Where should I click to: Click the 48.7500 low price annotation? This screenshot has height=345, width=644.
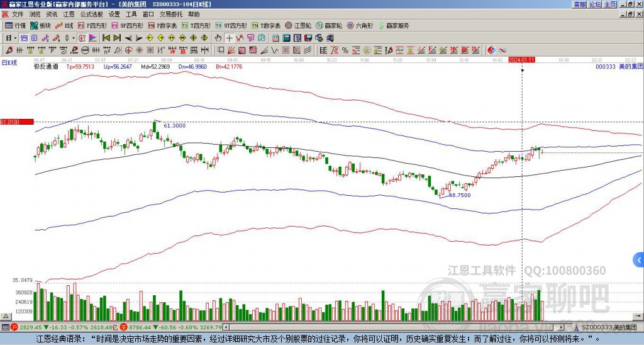click(x=460, y=195)
